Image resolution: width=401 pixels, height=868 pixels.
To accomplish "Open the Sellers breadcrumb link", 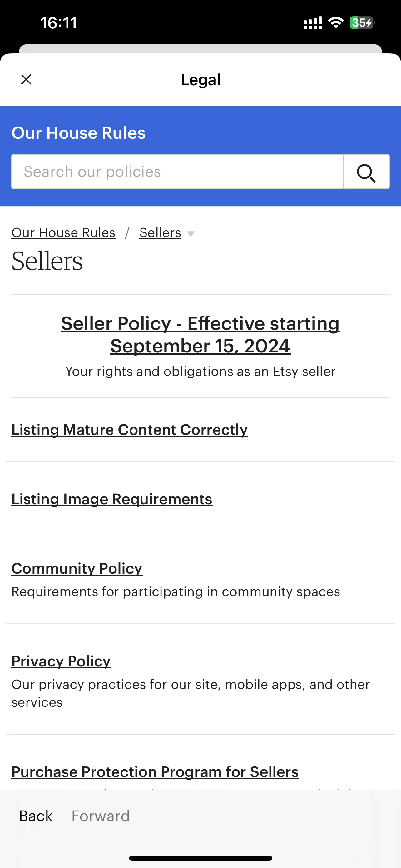I will pyautogui.click(x=160, y=232).
